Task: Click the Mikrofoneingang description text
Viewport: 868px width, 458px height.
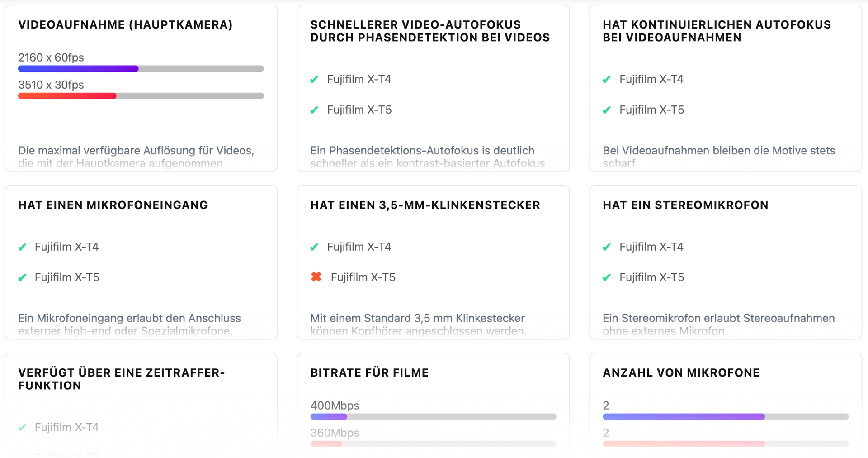Action: pyautogui.click(x=129, y=324)
